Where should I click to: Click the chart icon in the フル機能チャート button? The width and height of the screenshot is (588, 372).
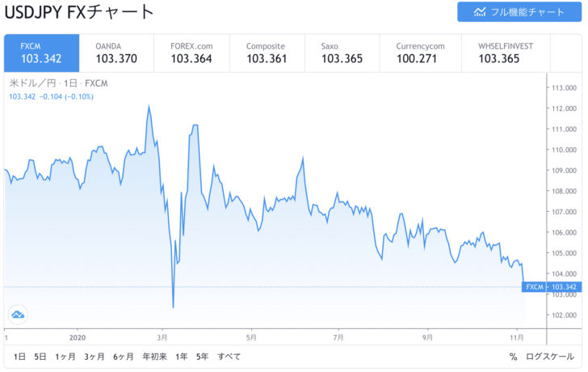(480, 12)
